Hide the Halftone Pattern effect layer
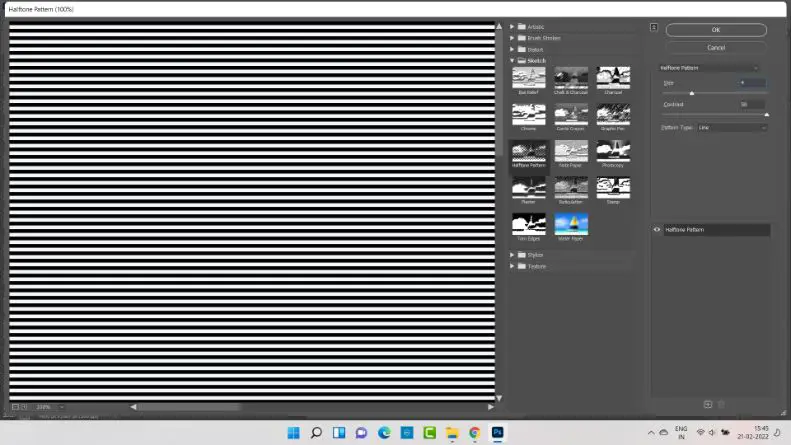791x445 pixels. [x=657, y=230]
